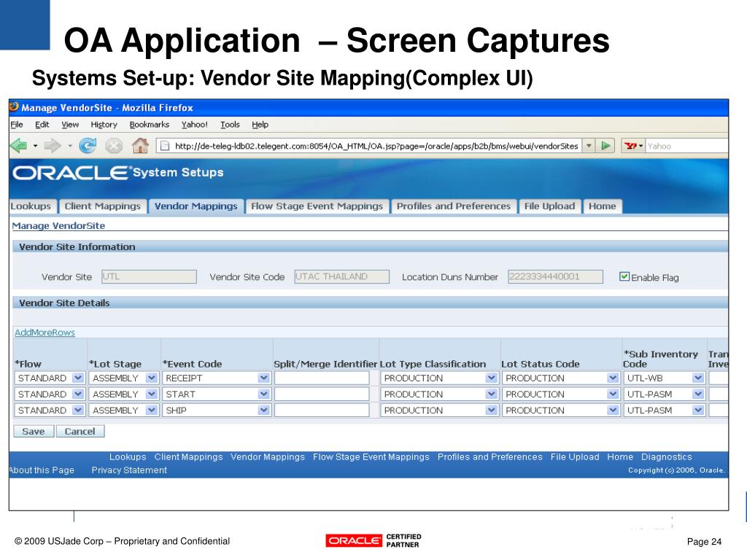Go to the Home tab
Viewport: 747px width, 560px height.
602,206
